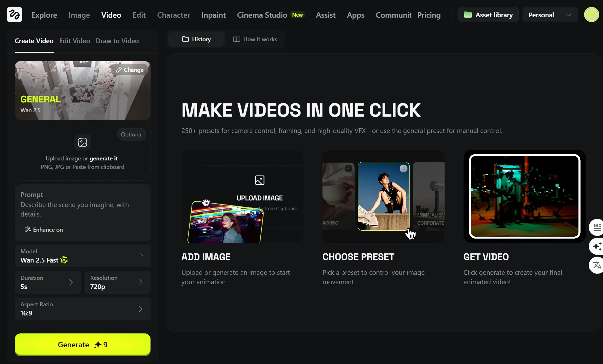Open the Inpaint menu item
Viewport: 603px width, 364px height.
[213, 15]
